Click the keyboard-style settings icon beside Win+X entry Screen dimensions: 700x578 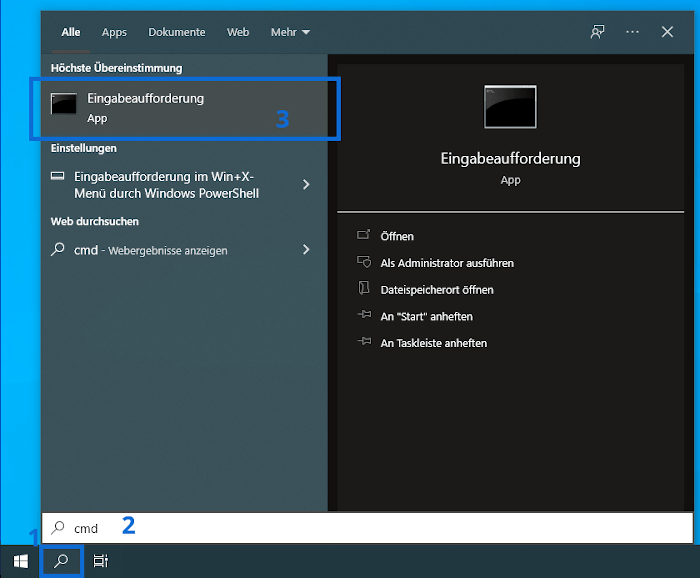58,176
